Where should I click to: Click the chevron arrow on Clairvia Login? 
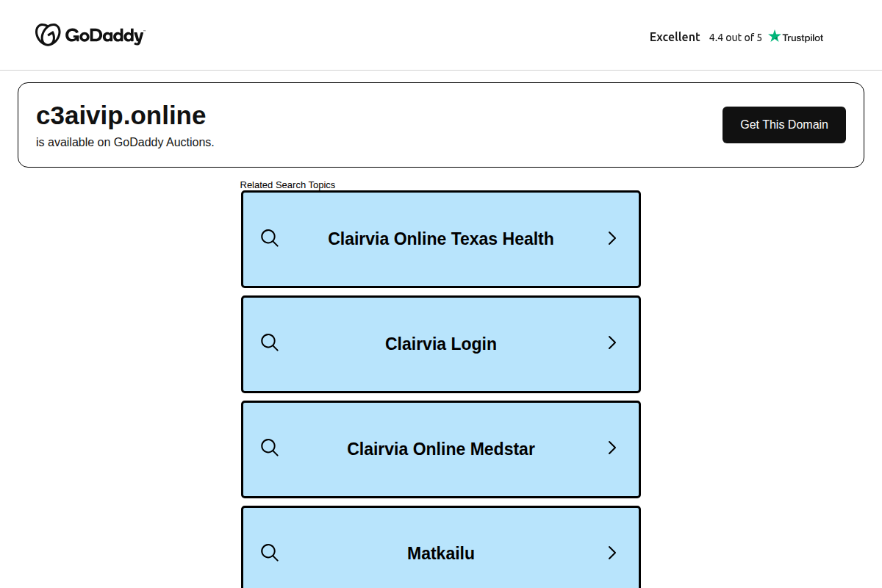[612, 343]
